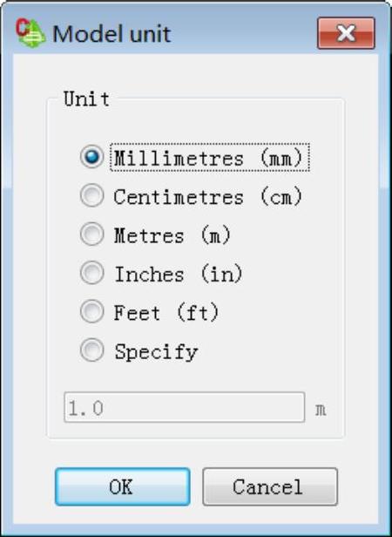Select the Specify radio button circle
The height and width of the screenshot is (537, 392).
(91, 350)
